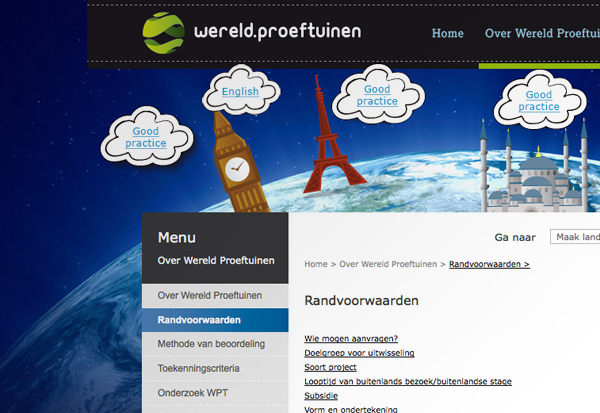600x413 pixels.
Task: Click the blue mosque illustration
Action: coord(536,172)
